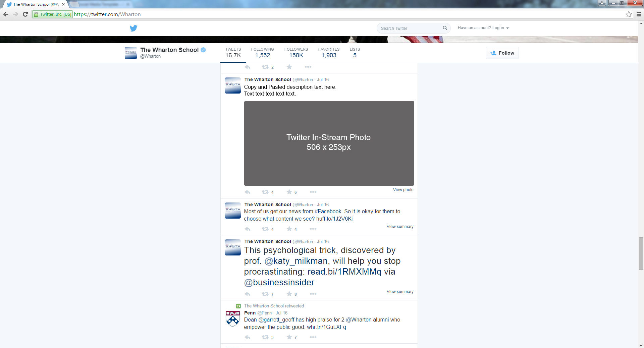Screen dimensions: 644x348
Task: Open the Following 1,552 tab
Action: click(x=262, y=53)
